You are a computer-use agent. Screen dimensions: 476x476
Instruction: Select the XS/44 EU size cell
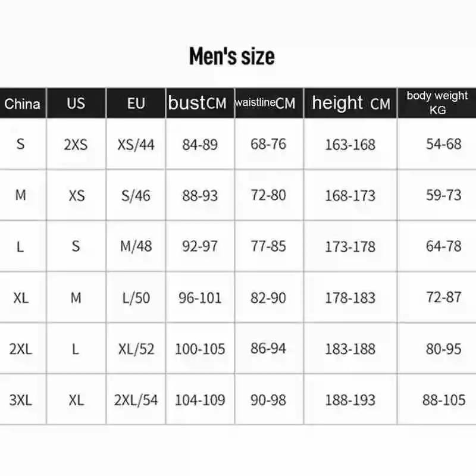136,145
